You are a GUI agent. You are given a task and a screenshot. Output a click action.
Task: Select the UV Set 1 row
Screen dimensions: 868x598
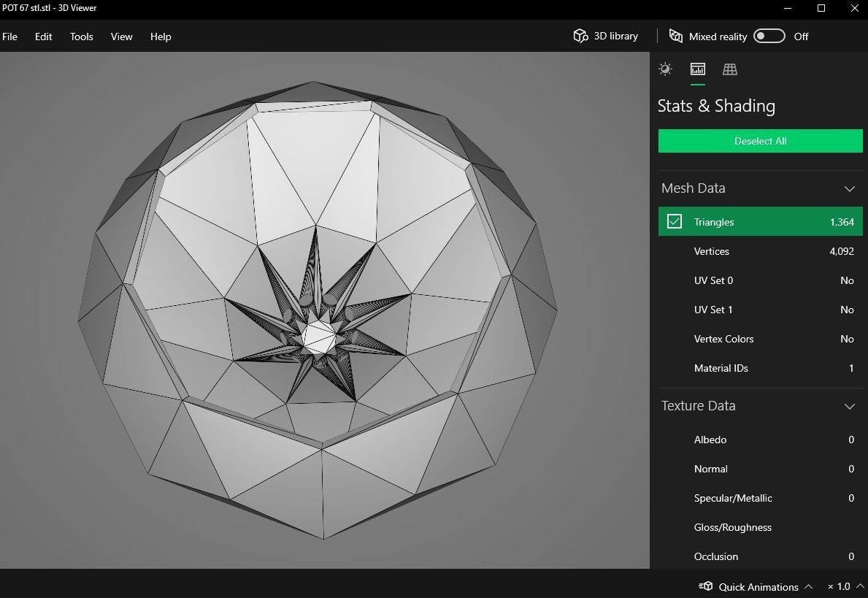[x=760, y=310]
